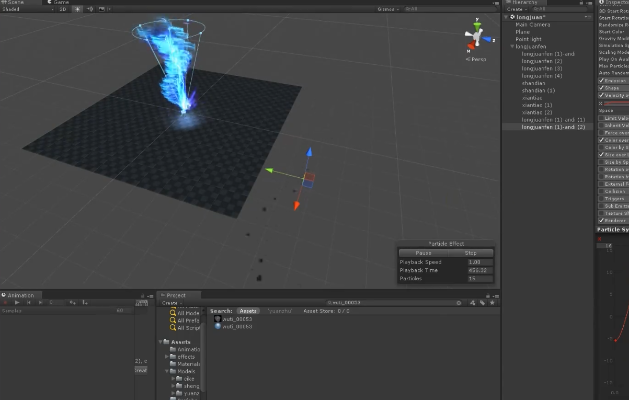Switch to the Game tab
The image size is (629, 400).
58,2
